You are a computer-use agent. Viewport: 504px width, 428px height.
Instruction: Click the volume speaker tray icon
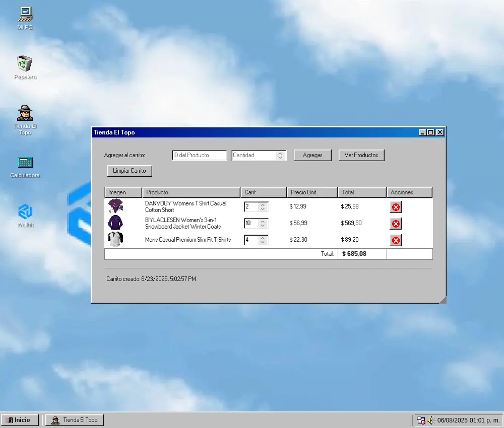pyautogui.click(x=430, y=420)
